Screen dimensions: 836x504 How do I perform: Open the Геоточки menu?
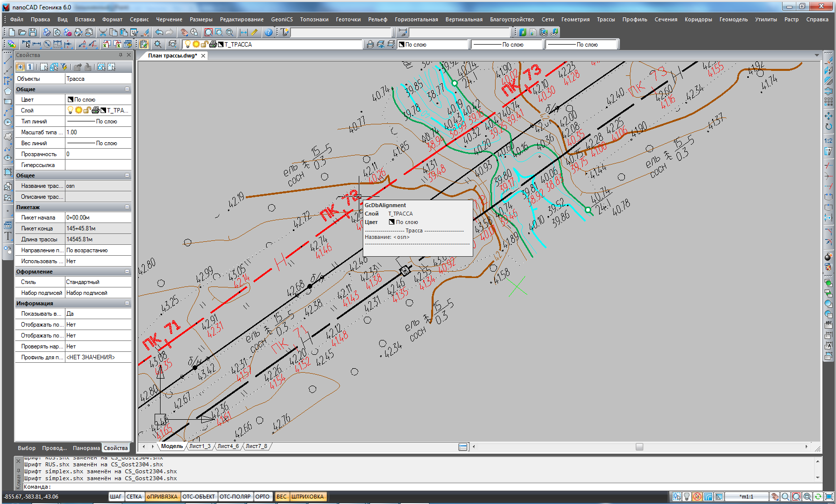pos(348,19)
